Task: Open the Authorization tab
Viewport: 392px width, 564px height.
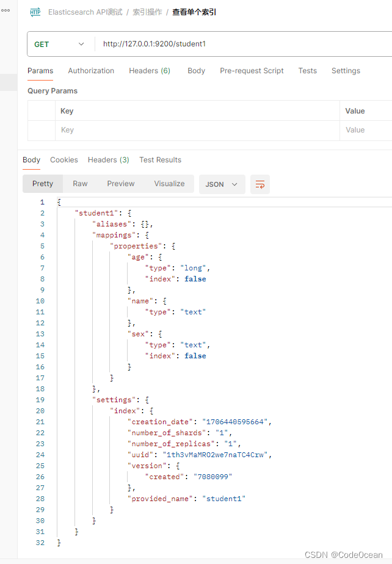Action: [x=91, y=71]
